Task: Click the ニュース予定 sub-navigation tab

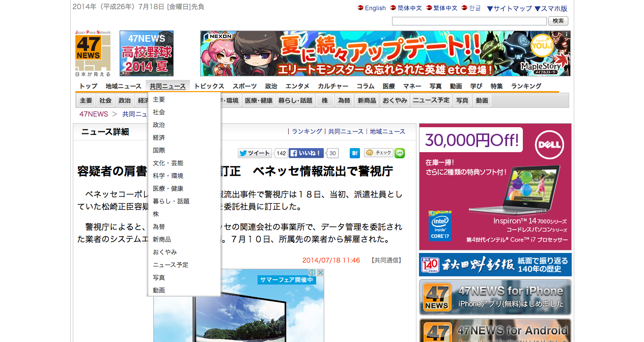Action: point(431,100)
